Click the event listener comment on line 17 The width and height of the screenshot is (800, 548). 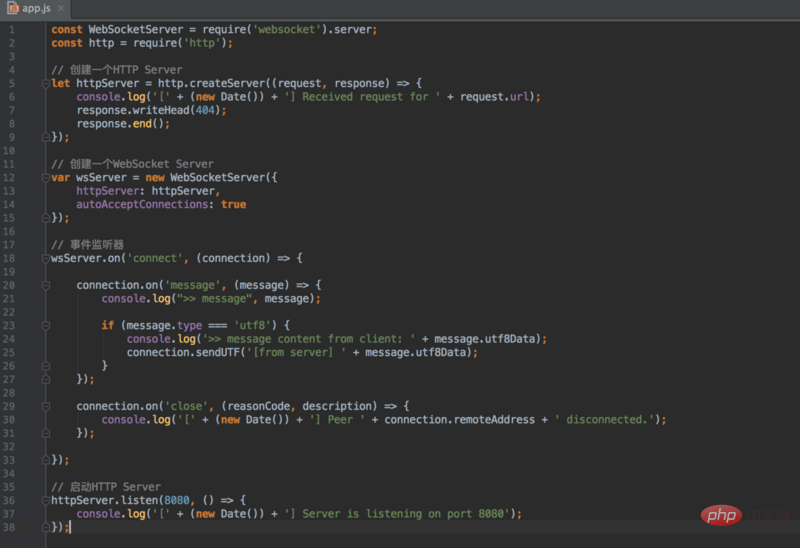[x=87, y=244]
